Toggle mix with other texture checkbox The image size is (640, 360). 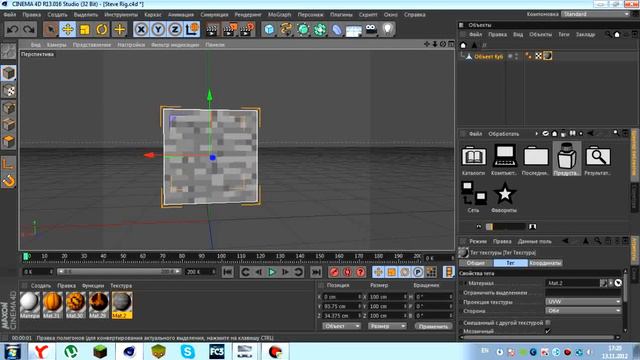548,323
